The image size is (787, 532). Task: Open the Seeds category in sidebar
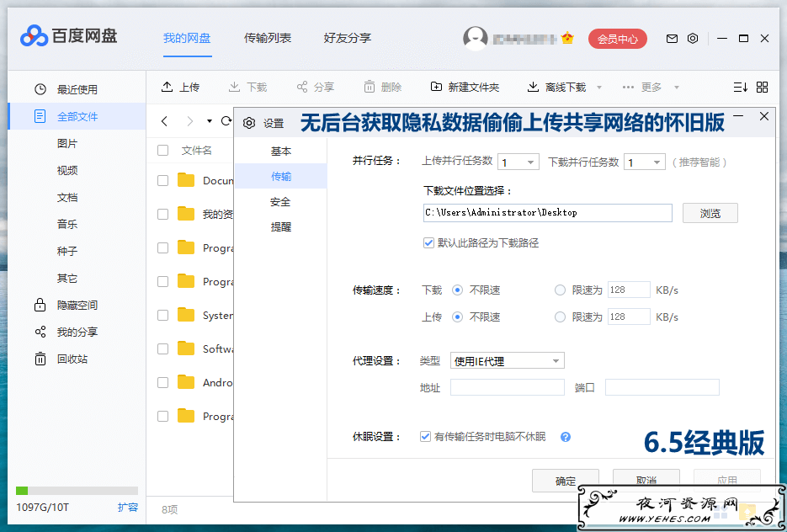67,251
